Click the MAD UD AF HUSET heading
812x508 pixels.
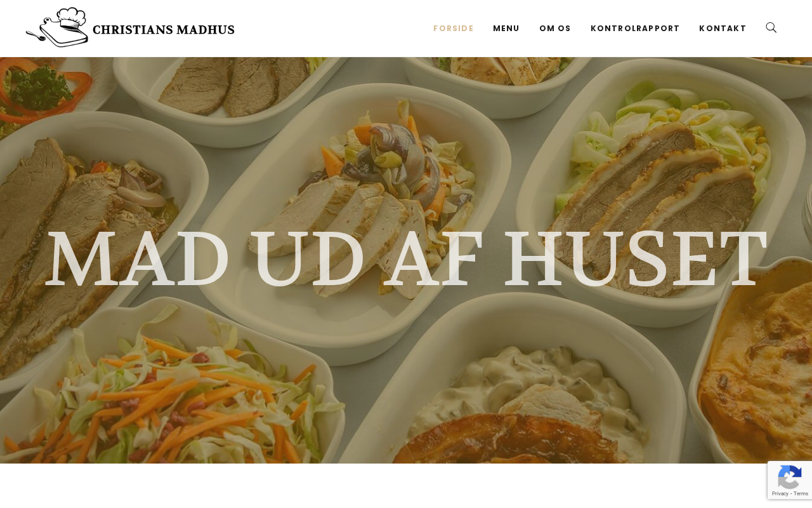(406, 259)
